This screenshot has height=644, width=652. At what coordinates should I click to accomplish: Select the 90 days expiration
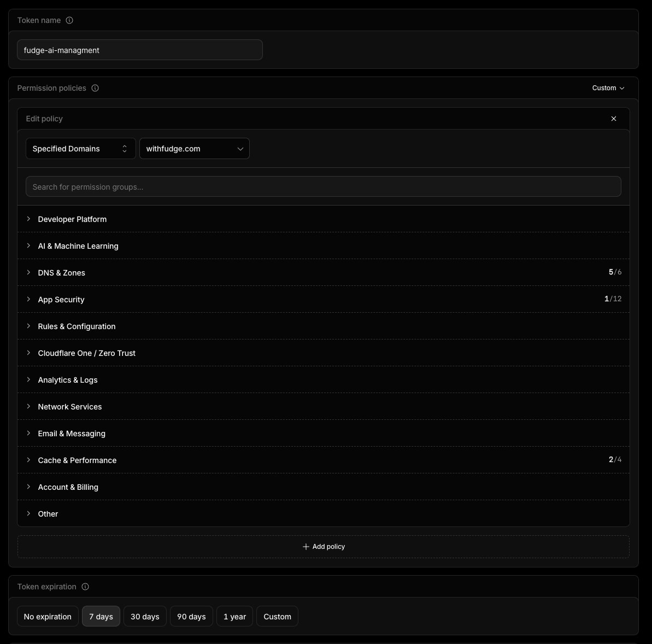(x=191, y=616)
